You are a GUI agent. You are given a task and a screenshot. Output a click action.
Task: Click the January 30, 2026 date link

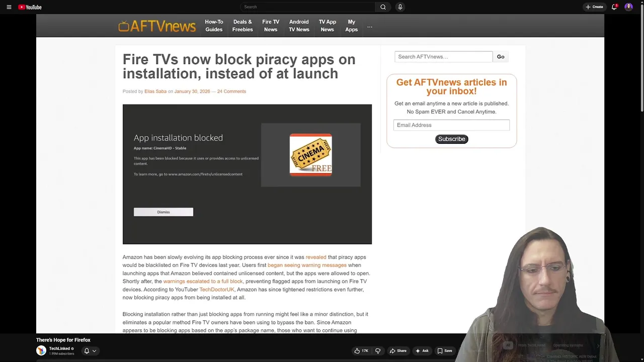(192, 92)
